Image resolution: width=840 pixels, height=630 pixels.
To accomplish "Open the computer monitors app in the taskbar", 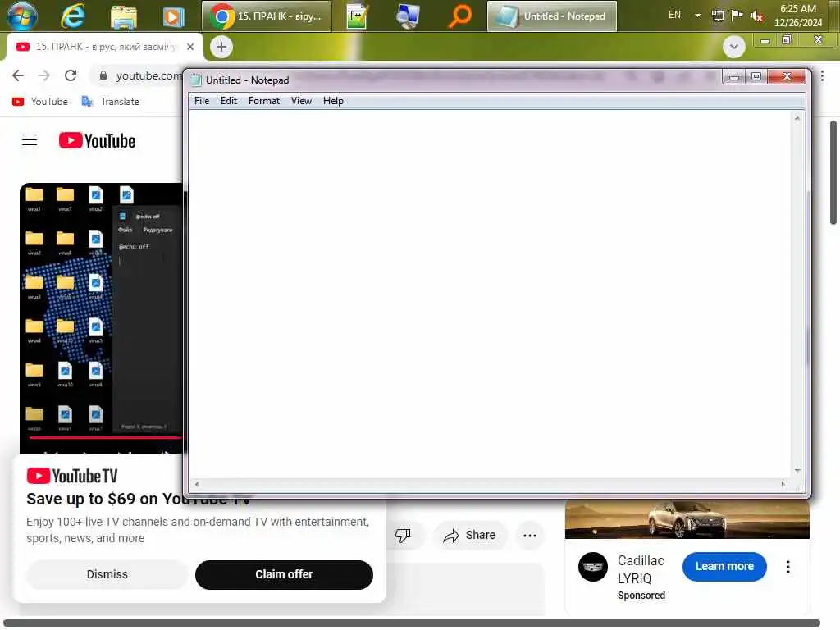I will pyautogui.click(x=408, y=16).
